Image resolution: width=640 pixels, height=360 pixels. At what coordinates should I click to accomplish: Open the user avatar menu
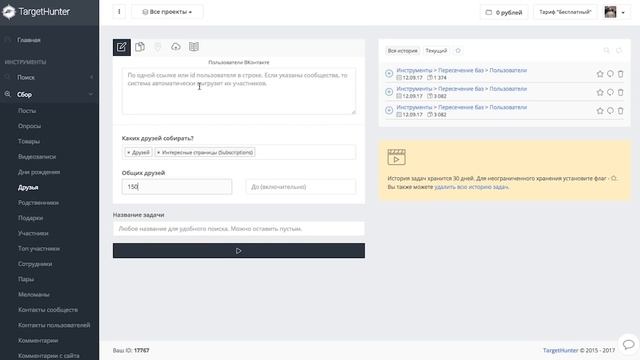coord(615,12)
